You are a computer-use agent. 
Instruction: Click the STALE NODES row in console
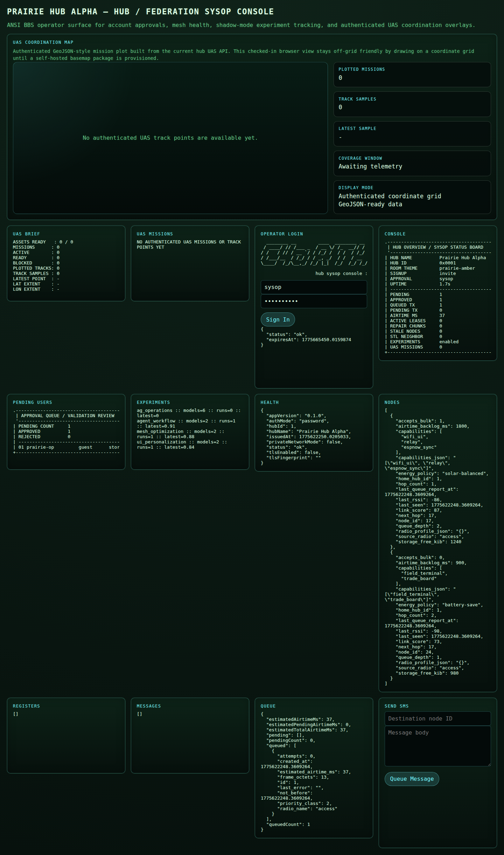click(413, 331)
